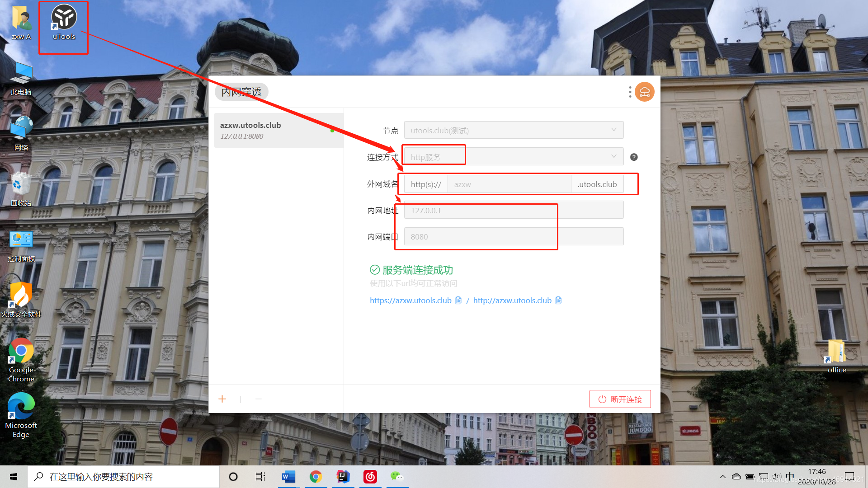The image size is (868, 488).
Task: Open the three-dot more options menu
Action: (x=630, y=92)
